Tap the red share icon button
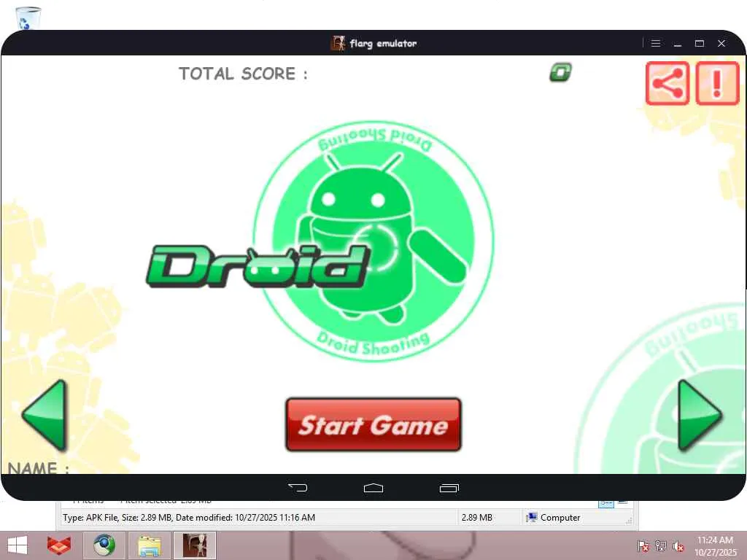The height and width of the screenshot is (560, 747). (667, 83)
